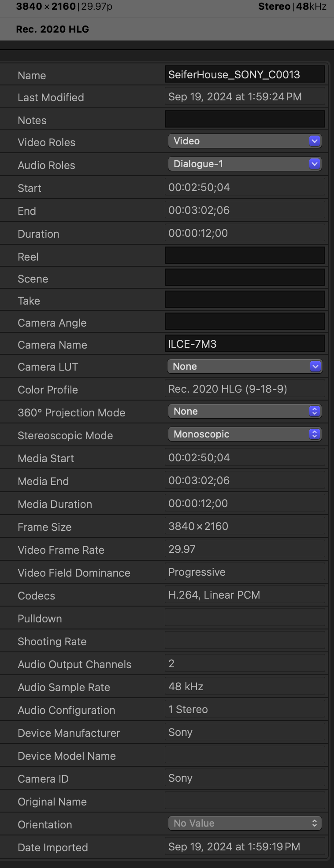Viewport: 334px width, 868px height.
Task: Click the empty Reel input field
Action: (245, 256)
